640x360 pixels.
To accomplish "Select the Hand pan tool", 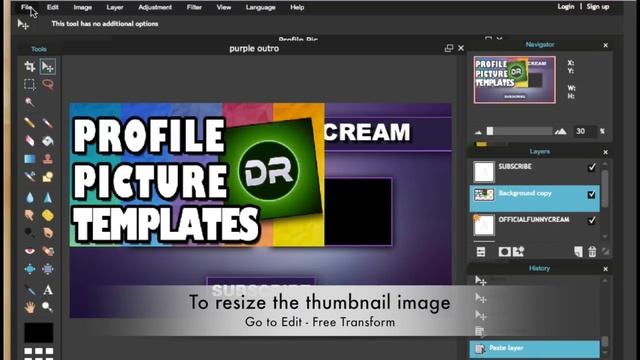I will (x=29, y=307).
